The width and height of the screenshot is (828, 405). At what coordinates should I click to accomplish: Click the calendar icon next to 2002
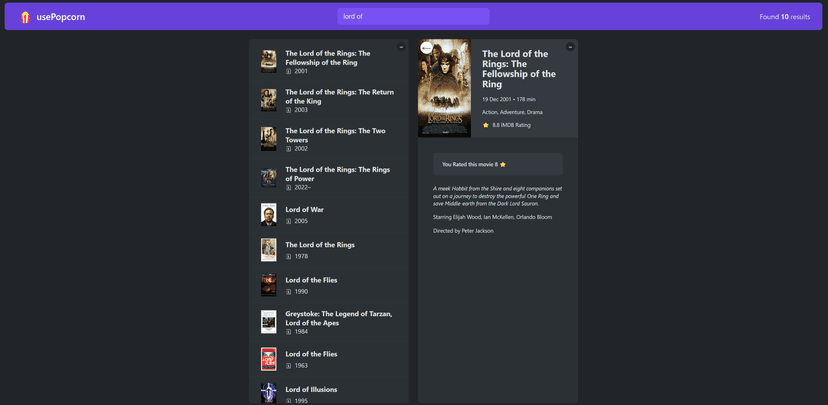288,149
